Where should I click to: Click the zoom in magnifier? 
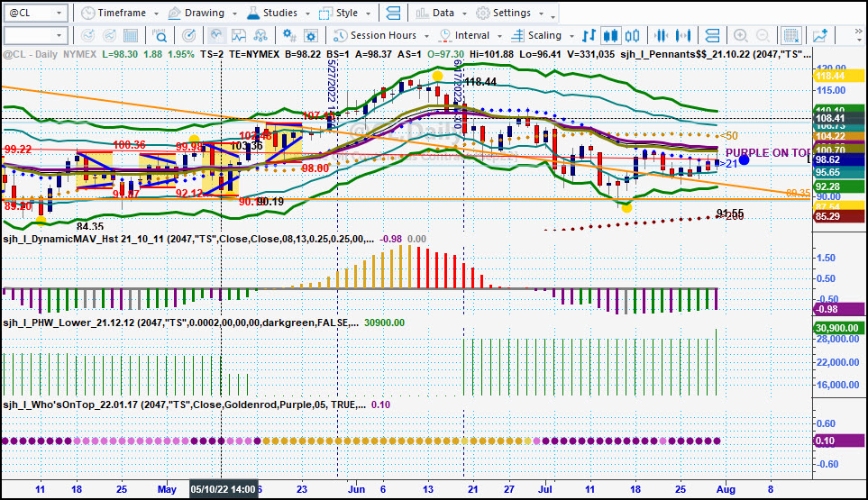(741, 35)
